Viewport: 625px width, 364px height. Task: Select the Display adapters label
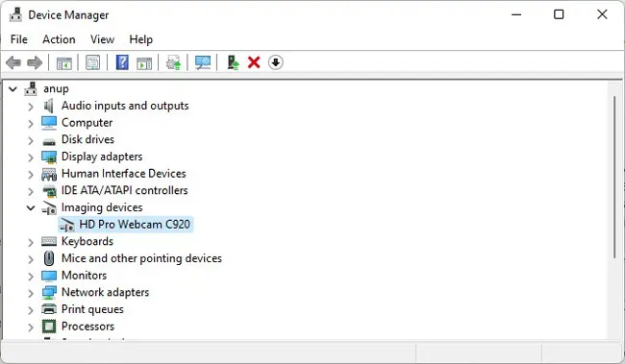pos(102,157)
